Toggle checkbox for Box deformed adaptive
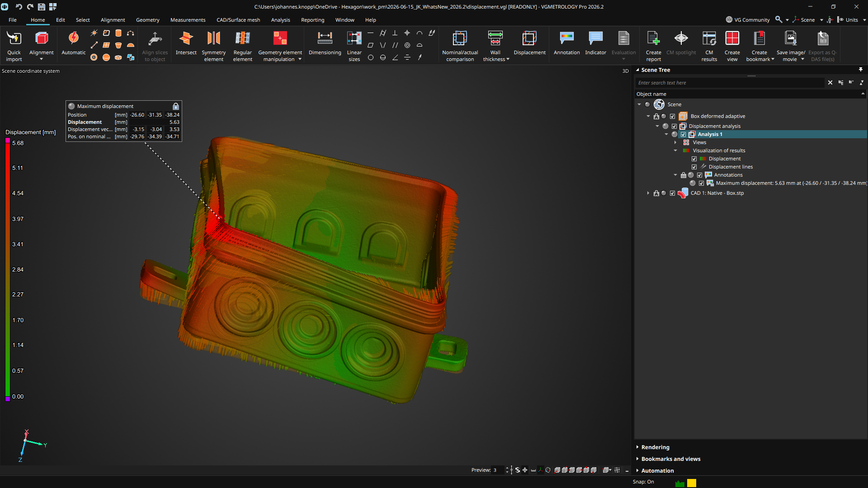Viewport: 868px width, 488px height. pos(673,117)
